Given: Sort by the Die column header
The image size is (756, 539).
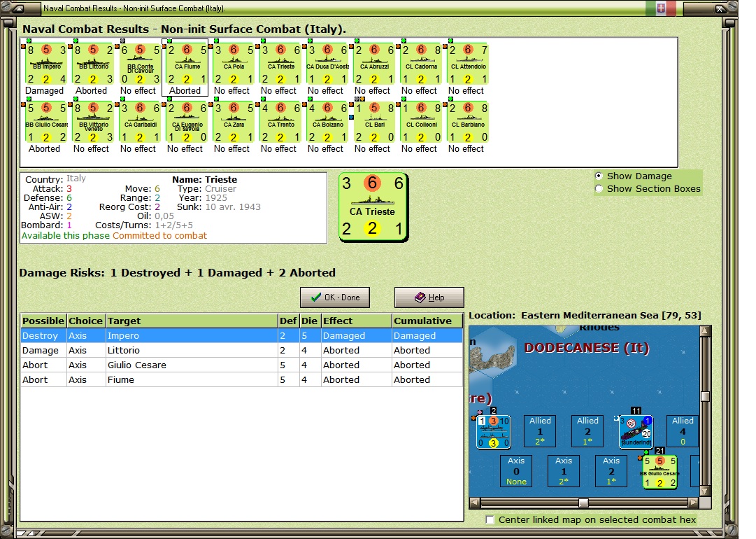Looking at the screenshot, I should click(310, 321).
